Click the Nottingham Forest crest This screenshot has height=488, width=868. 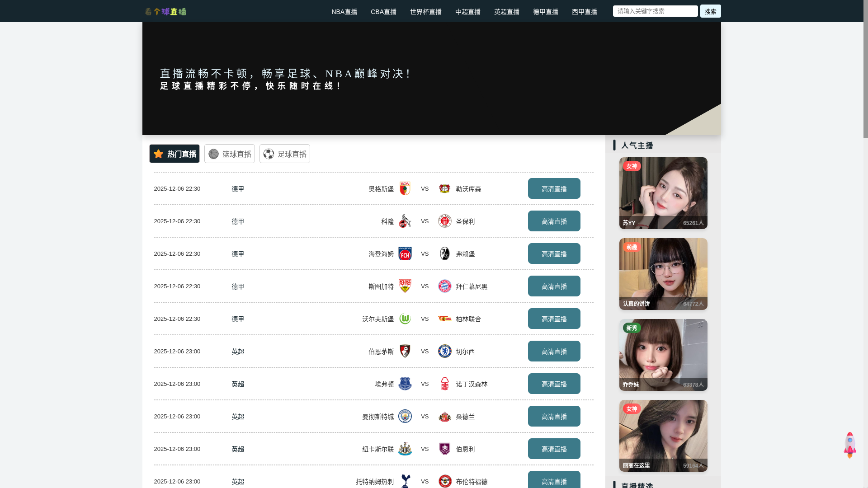click(x=445, y=384)
